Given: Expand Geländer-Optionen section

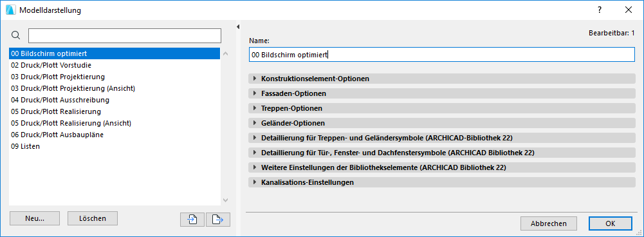Looking at the screenshot, I should tap(442, 123).
